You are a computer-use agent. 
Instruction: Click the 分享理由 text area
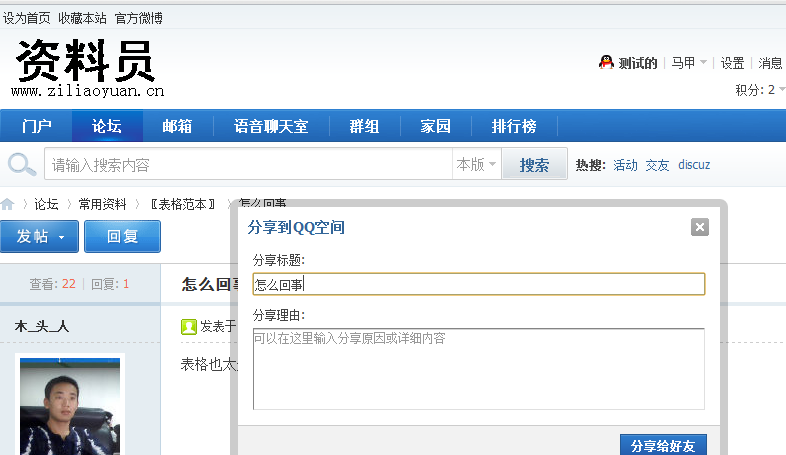(x=479, y=369)
